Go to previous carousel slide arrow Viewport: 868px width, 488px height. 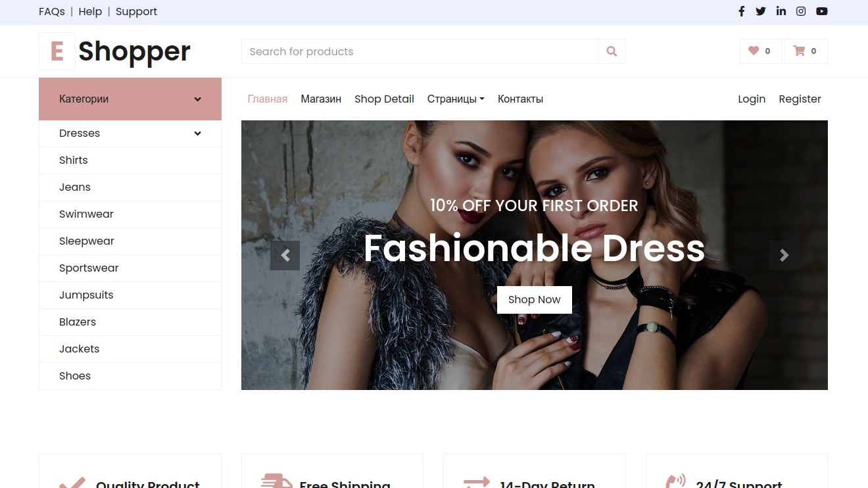coord(285,255)
